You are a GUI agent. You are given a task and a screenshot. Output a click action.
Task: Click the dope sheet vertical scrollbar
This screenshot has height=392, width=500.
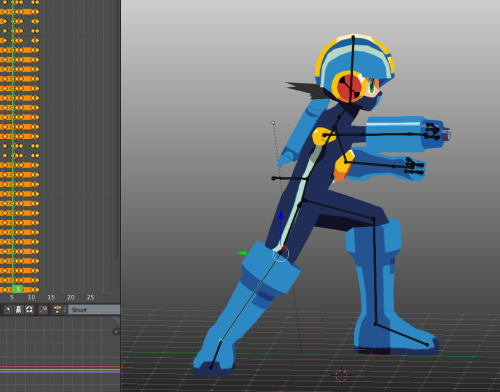point(115,130)
